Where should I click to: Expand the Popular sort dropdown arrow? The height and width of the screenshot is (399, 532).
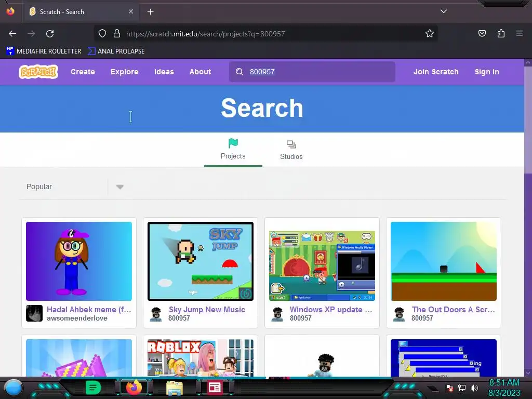[x=120, y=187]
